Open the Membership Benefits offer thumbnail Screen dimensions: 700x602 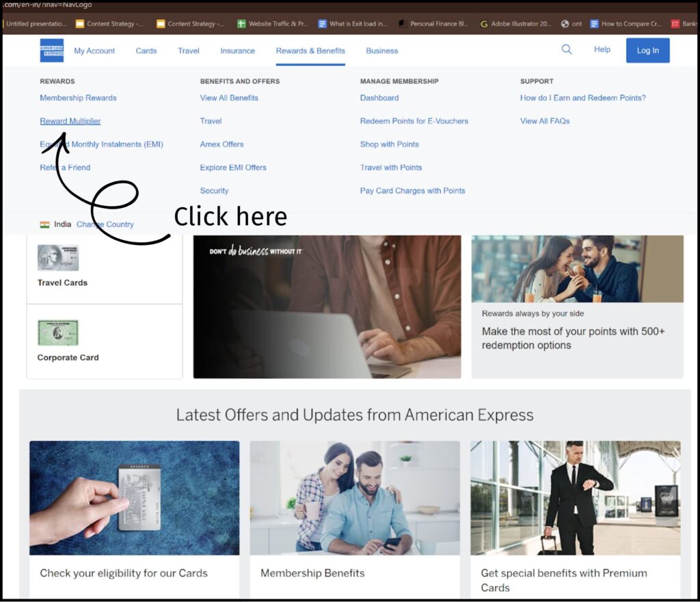(x=355, y=497)
